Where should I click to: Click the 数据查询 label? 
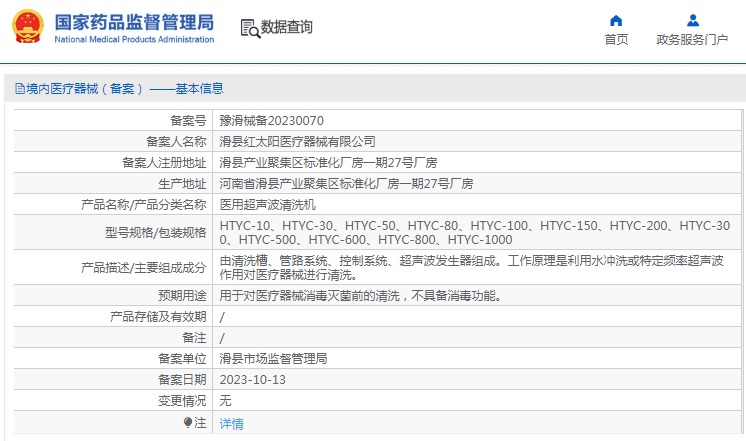pos(286,27)
